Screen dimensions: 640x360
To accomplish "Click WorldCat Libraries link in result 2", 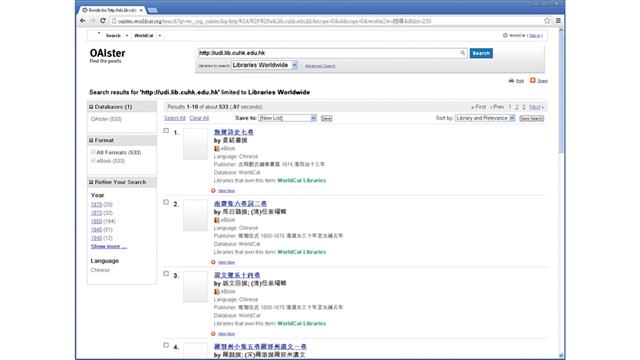I will point(302,252).
